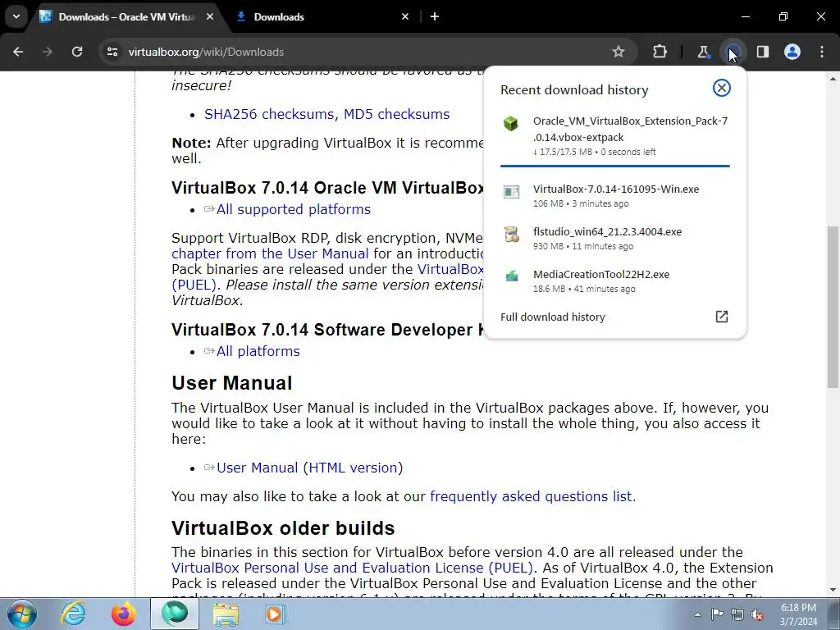Click the green Extension Pack file icon

click(511, 124)
